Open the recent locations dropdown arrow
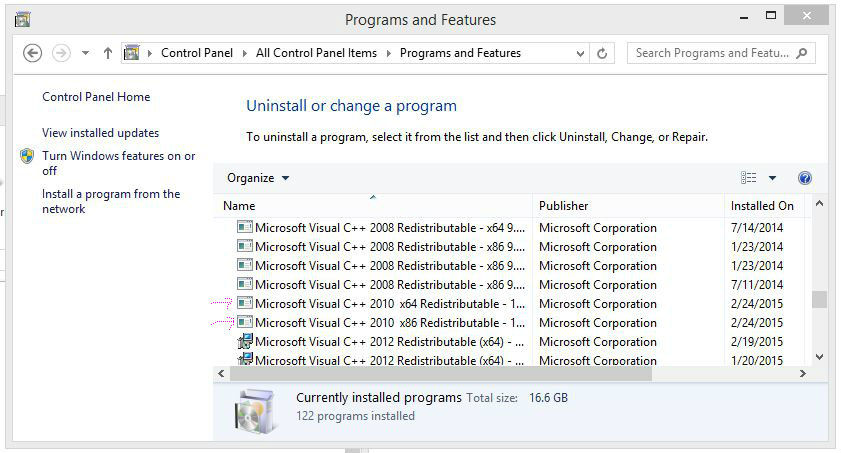The width and height of the screenshot is (841, 453). pyautogui.click(x=85, y=53)
